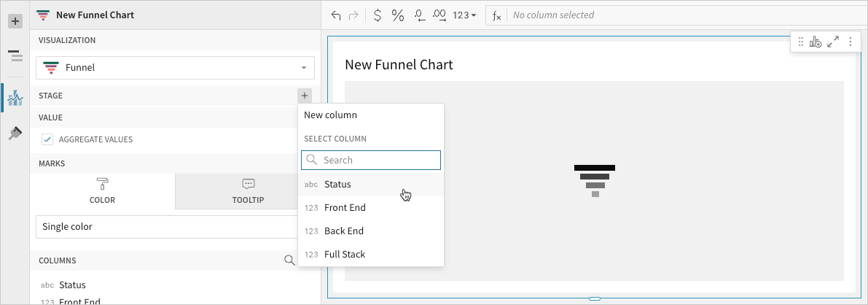868x305 pixels.
Task: Choose New column in the popup
Action: click(x=330, y=115)
